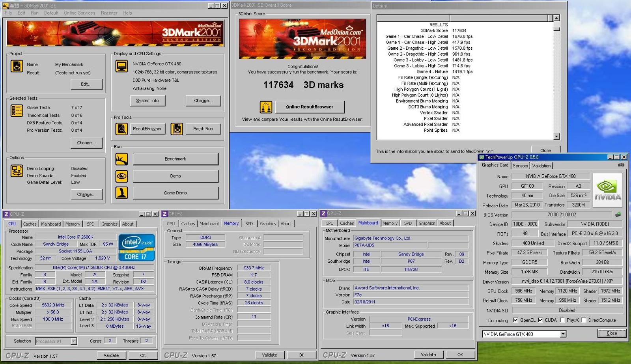Open the Help menu in 3DMark2001

(x=127, y=13)
